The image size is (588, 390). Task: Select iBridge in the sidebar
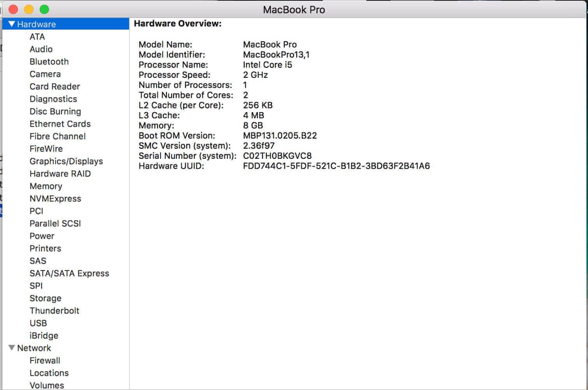pos(44,336)
